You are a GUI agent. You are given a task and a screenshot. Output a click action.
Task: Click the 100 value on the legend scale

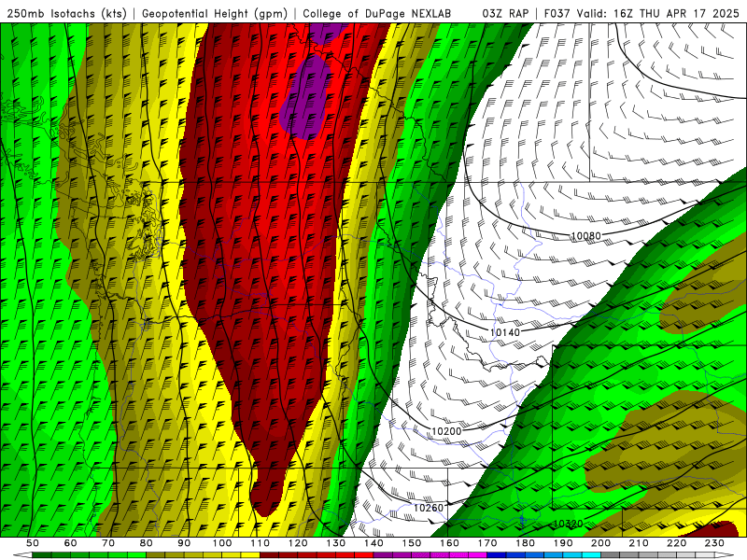click(x=222, y=543)
